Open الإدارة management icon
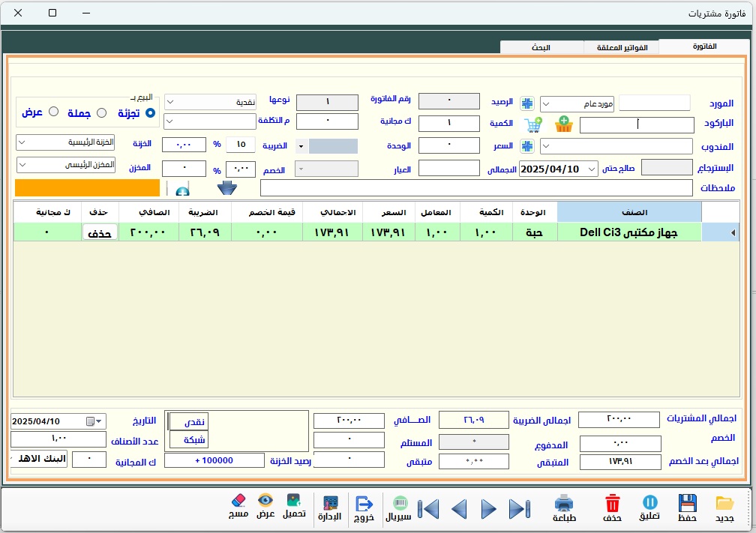This screenshot has width=756, height=533. [x=330, y=503]
